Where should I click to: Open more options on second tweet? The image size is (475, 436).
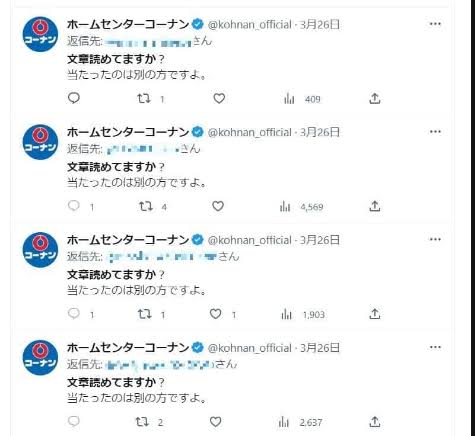point(435,132)
